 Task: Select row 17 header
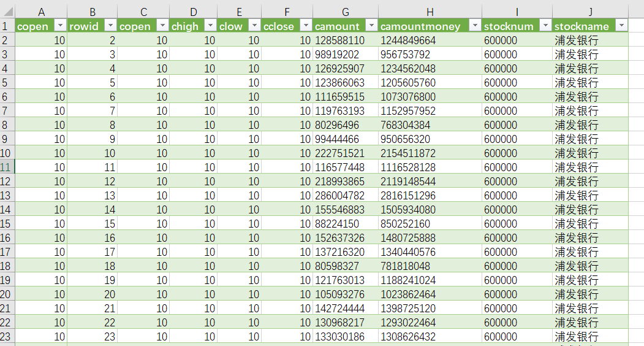coord(7,252)
